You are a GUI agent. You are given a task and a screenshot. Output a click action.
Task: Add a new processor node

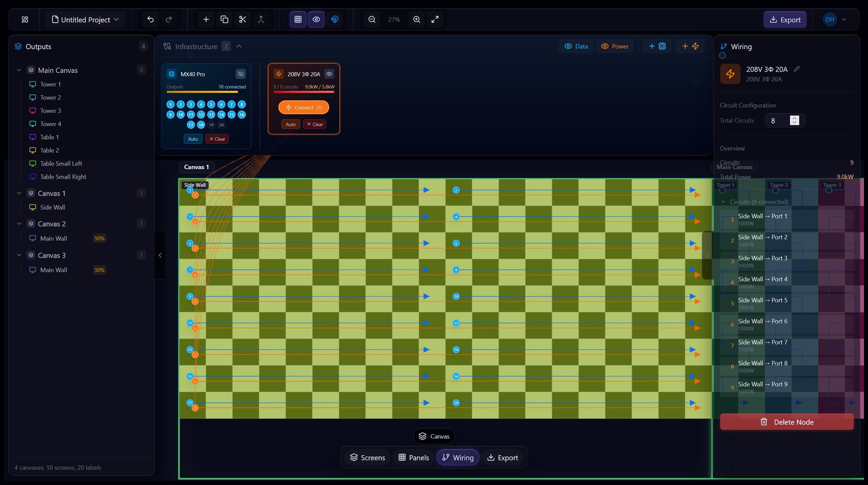pos(657,46)
